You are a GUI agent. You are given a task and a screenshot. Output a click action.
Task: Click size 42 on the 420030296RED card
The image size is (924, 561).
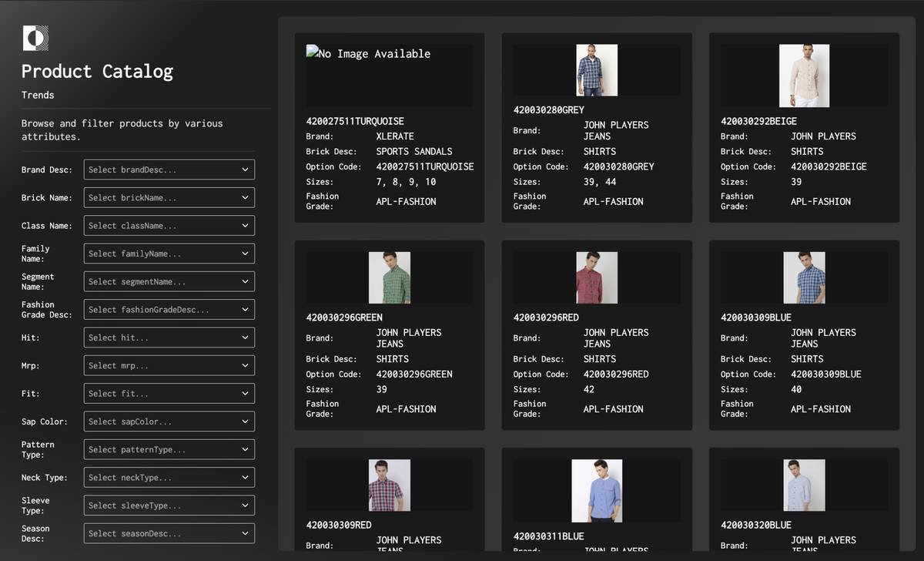click(589, 389)
